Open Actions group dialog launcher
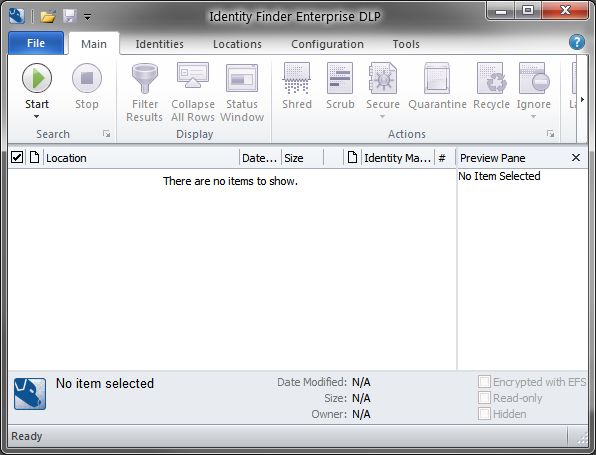Image resolution: width=596 pixels, height=455 pixels. pos(550,134)
